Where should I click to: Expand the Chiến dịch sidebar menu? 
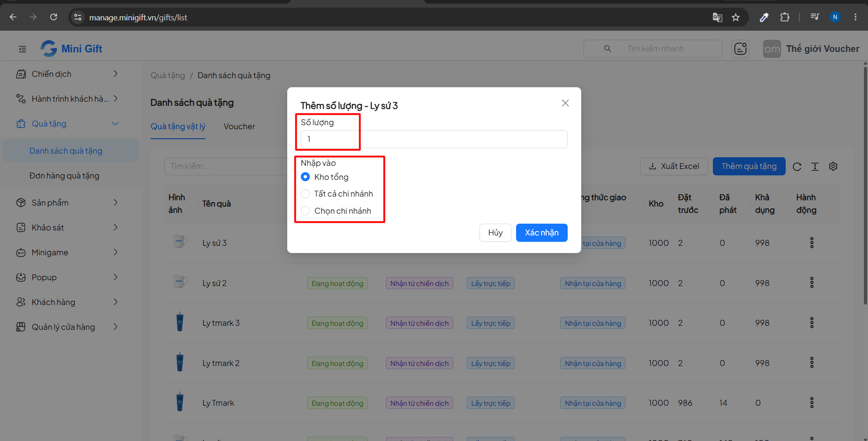pos(68,74)
